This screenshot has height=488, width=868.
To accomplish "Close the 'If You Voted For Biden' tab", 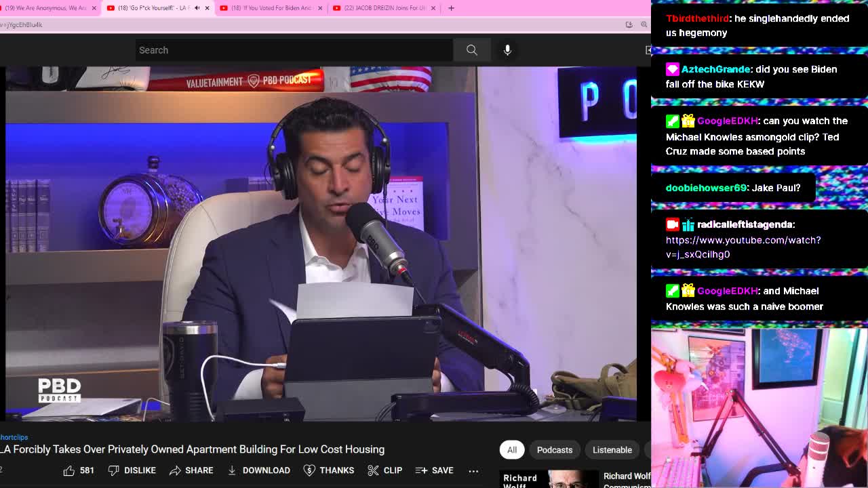I will 320,8.
